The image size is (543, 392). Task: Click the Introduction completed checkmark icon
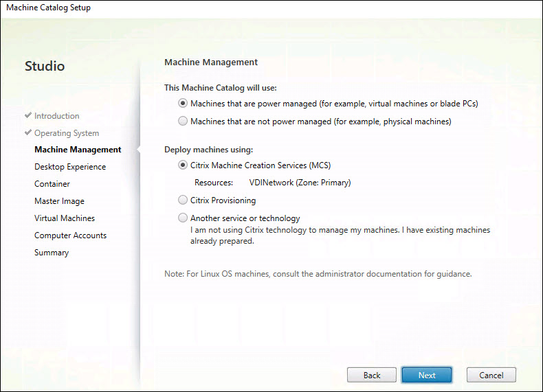click(x=28, y=116)
